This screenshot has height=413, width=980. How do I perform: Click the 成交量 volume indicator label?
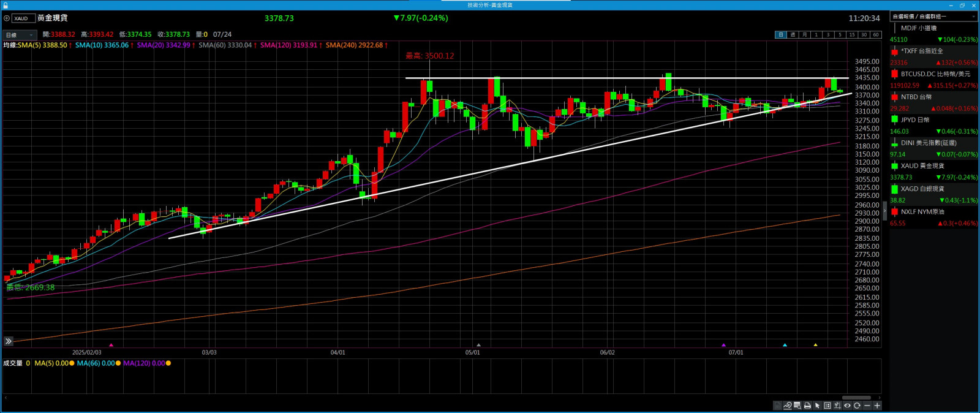click(13, 363)
